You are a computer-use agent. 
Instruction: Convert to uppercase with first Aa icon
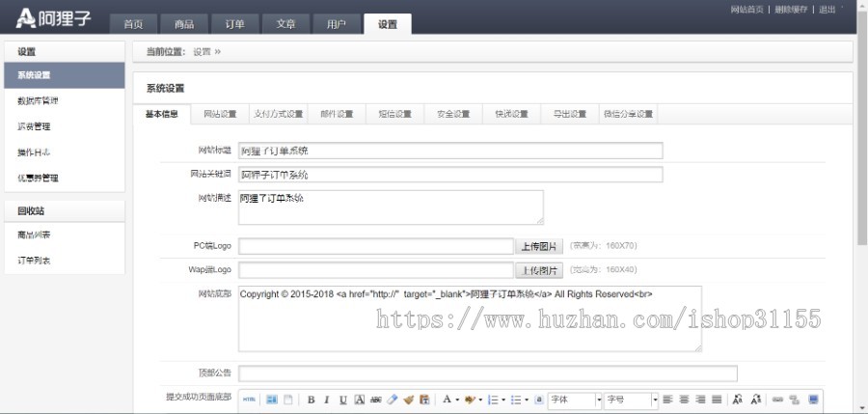tap(738, 400)
